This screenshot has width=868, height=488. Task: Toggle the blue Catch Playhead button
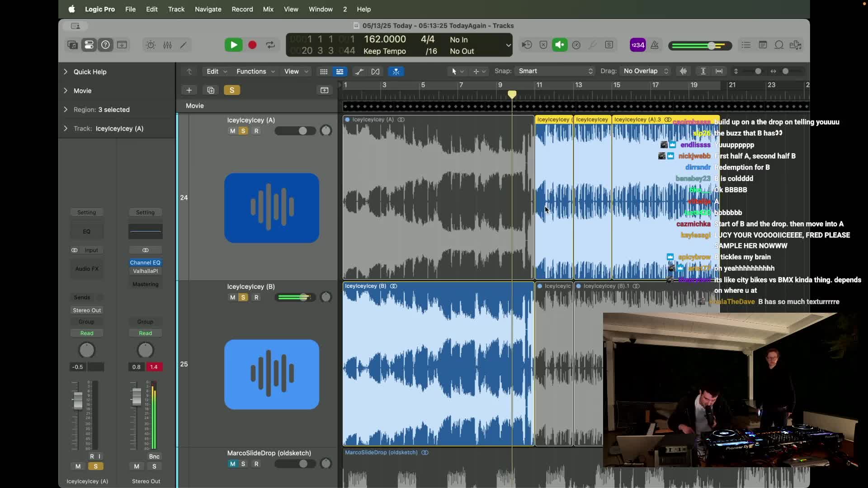396,71
